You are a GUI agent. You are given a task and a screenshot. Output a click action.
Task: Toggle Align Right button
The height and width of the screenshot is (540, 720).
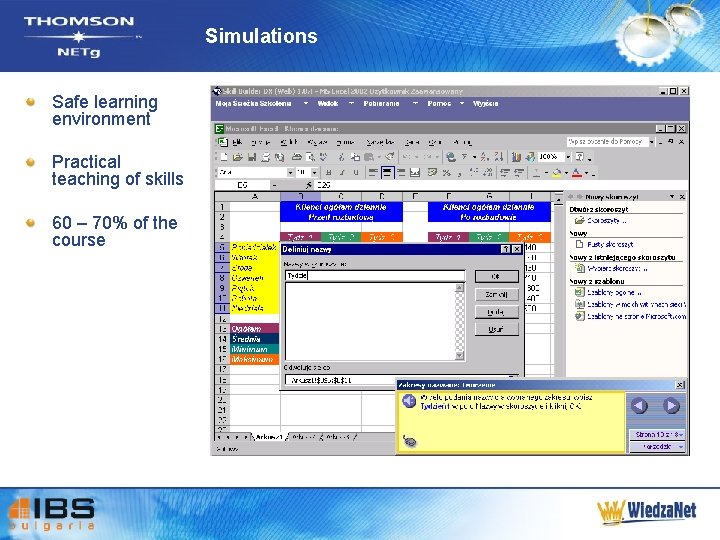[401, 173]
